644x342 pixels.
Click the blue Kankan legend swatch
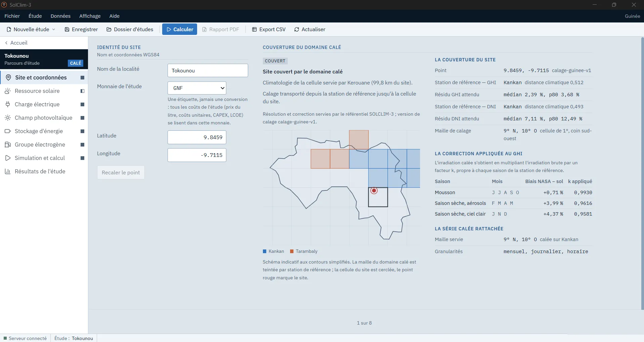pos(265,251)
